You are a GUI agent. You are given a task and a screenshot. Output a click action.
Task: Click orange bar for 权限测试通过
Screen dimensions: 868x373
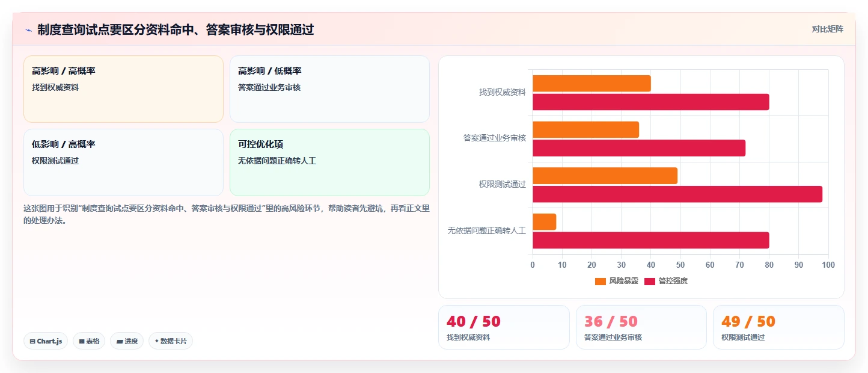605,176
